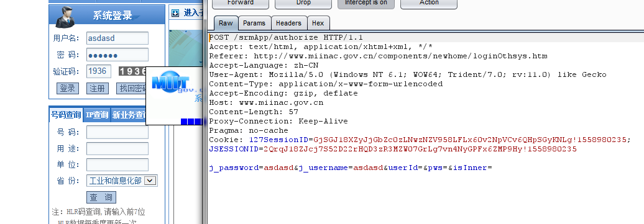Image resolution: width=644 pixels, height=224 pixels.
Task: Click the POST /srmApp/authorize request line
Action: tap(287, 37)
